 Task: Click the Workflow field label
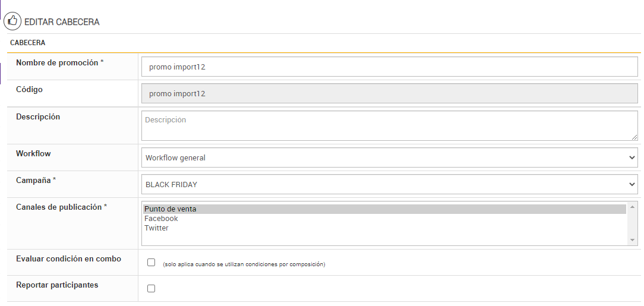(33, 153)
